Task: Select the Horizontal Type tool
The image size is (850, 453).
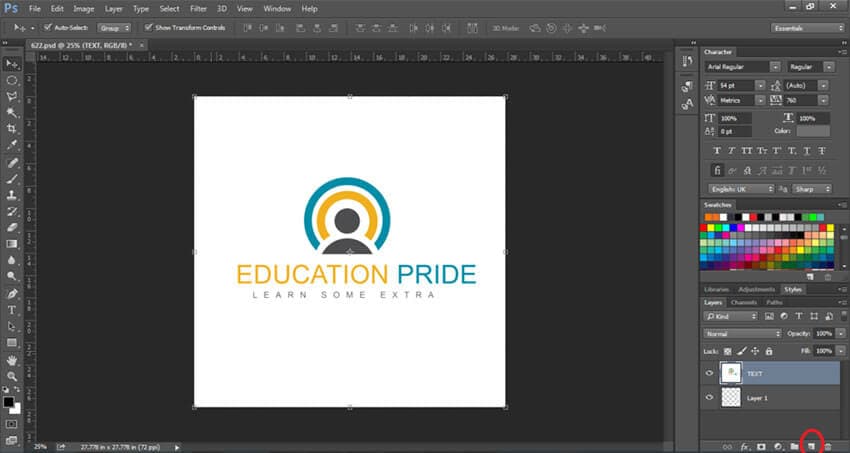Action: tap(11, 310)
